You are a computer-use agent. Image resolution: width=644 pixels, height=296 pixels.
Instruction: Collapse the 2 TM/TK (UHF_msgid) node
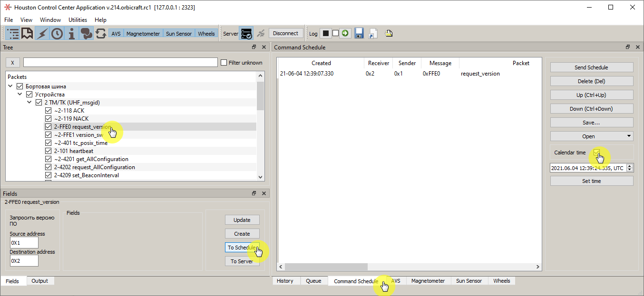pyautogui.click(x=29, y=102)
